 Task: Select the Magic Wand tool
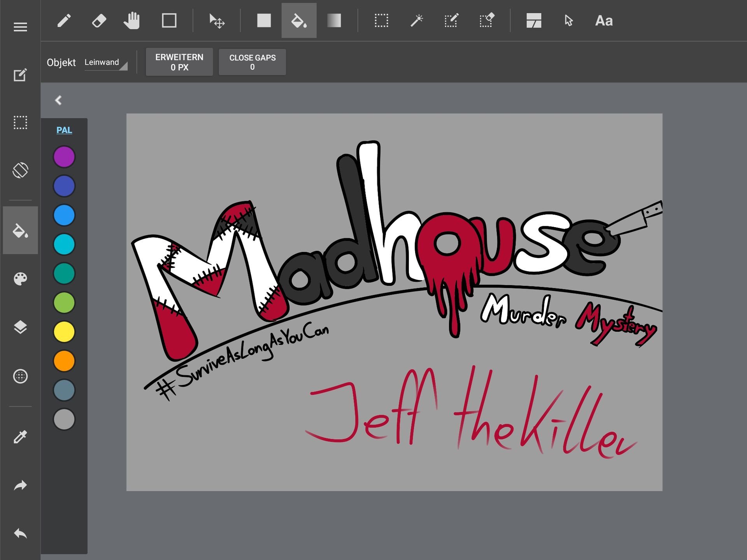pos(417,21)
